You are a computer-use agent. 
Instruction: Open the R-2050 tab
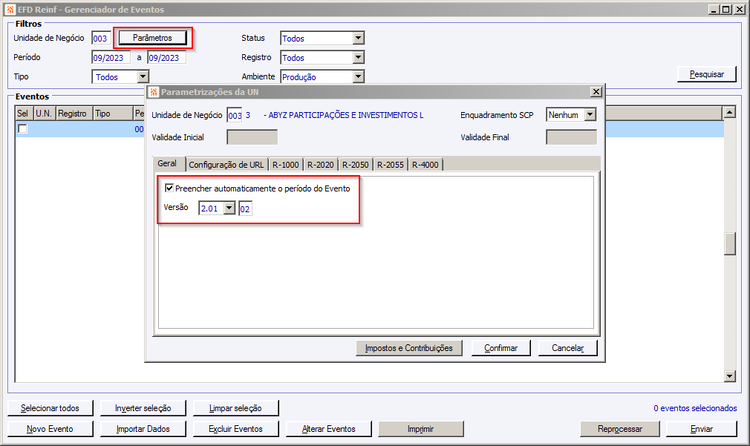[355, 165]
